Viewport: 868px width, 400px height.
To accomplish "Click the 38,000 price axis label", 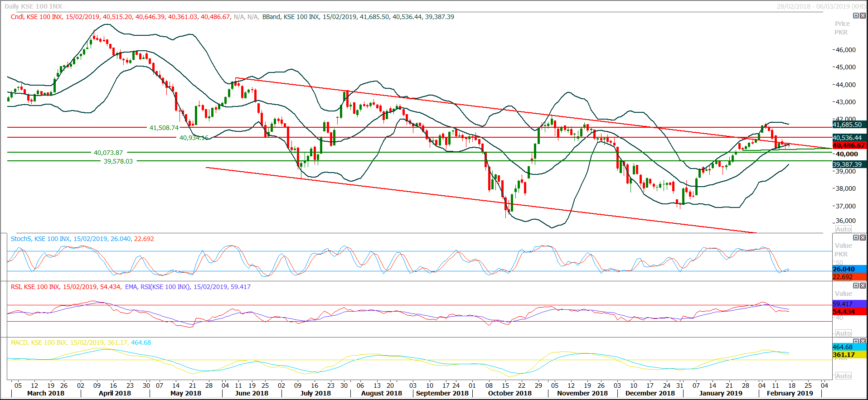I will (846, 188).
